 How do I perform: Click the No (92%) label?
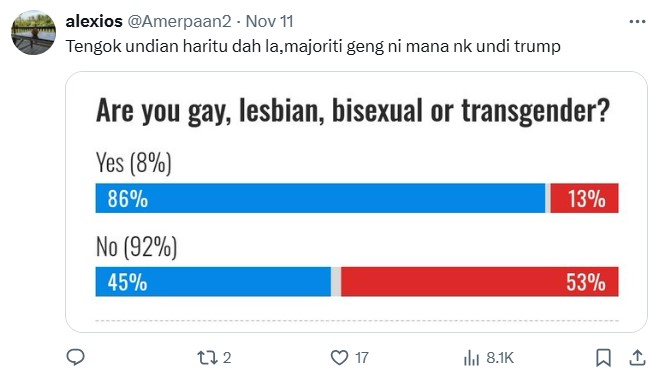click(136, 247)
